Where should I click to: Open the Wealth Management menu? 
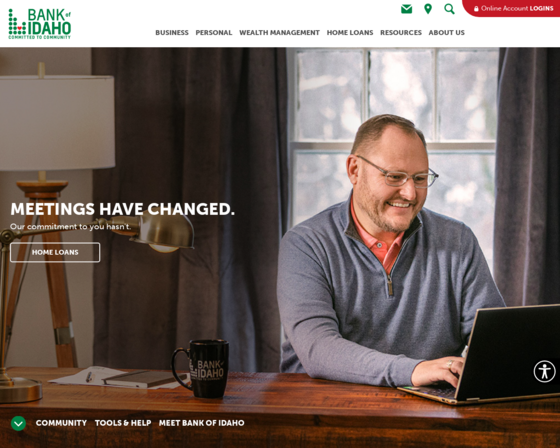[279, 33]
